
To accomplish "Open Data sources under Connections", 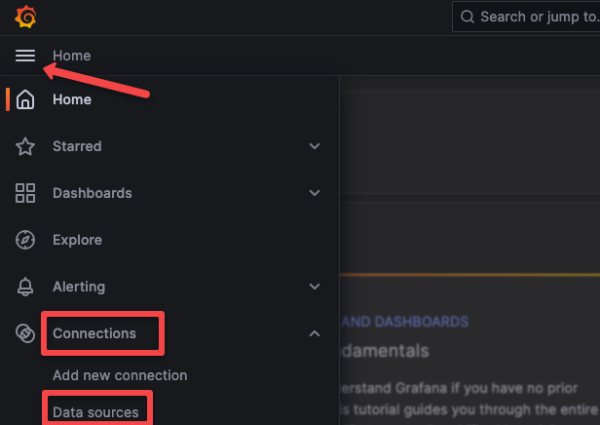I will [95, 411].
